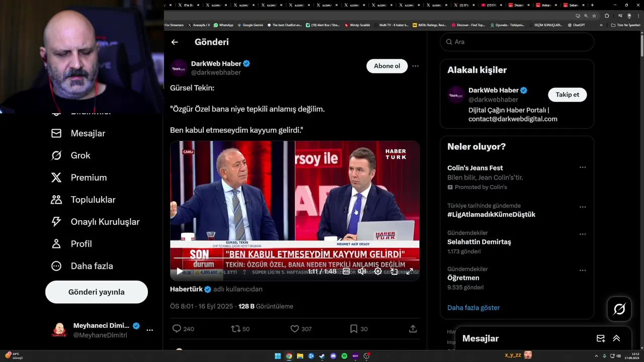Viewport: 644px width, 362px height.
Task: Expand the Mesajlar drawer
Action: point(616,338)
